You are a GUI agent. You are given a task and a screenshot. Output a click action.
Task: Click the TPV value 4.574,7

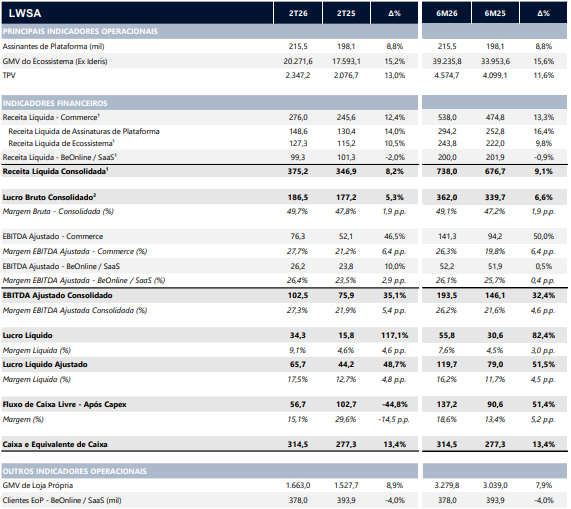[x=447, y=75]
